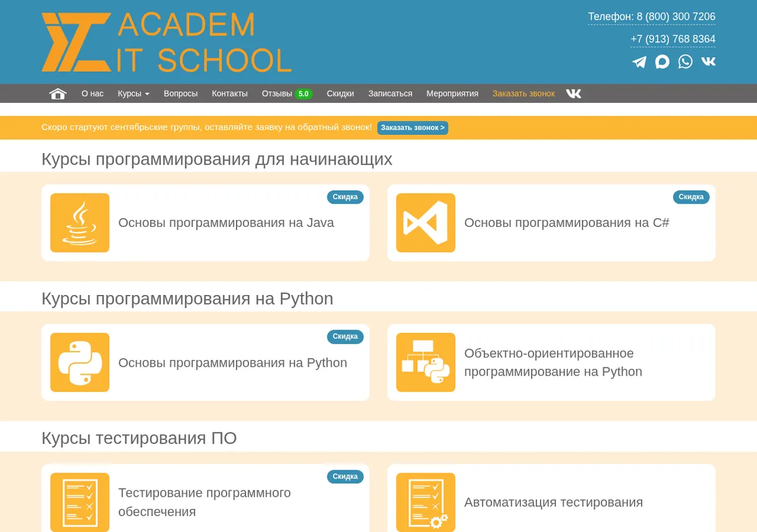This screenshot has height=532, width=757.
Task: Open the Отзывы 5.0 menu item
Action: (x=287, y=93)
